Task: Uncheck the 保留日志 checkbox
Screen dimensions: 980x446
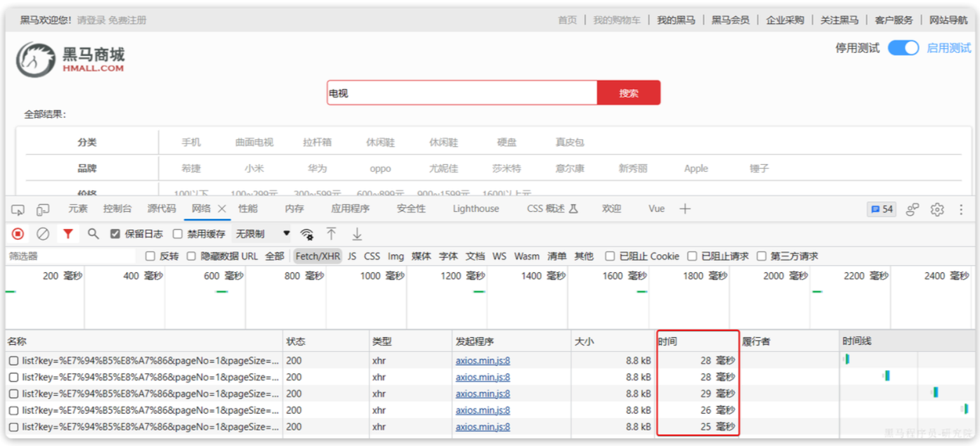Action: (x=115, y=234)
